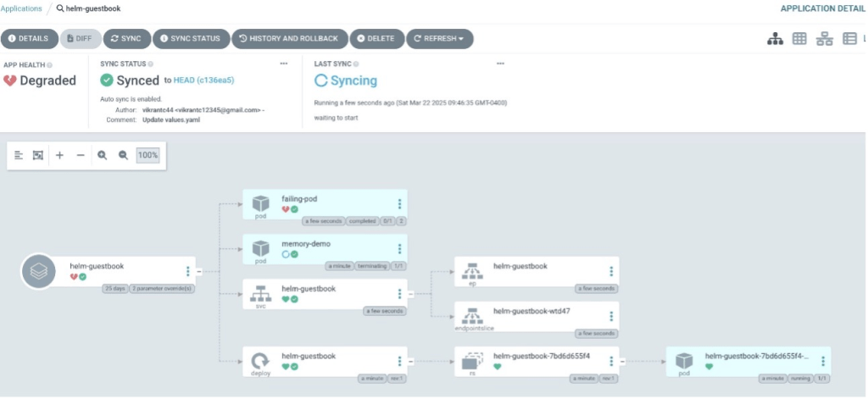Open the Refresh dropdown button
The height and width of the screenshot is (399, 868).
tap(439, 39)
